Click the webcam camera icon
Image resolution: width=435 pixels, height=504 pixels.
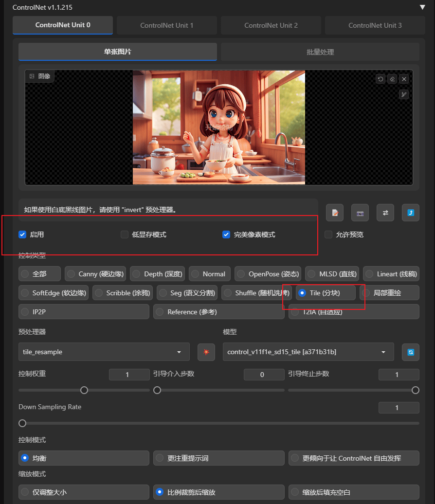pos(360,213)
